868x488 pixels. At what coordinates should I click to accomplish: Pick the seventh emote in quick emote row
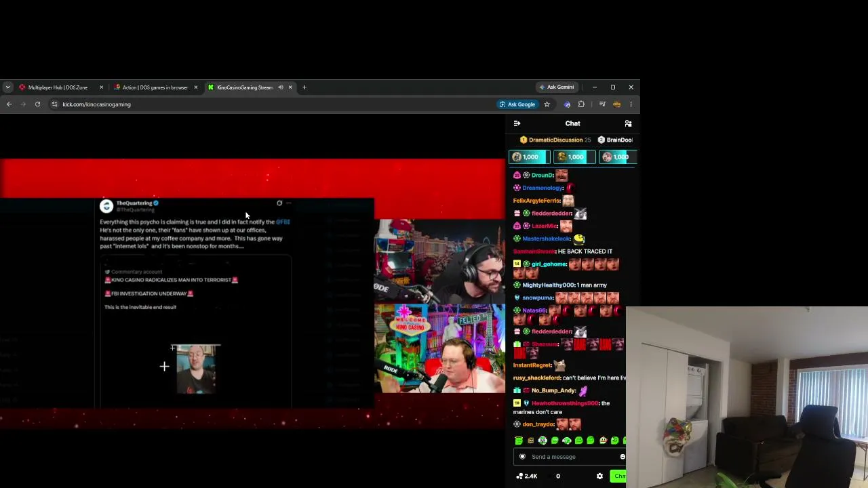pyautogui.click(x=591, y=441)
